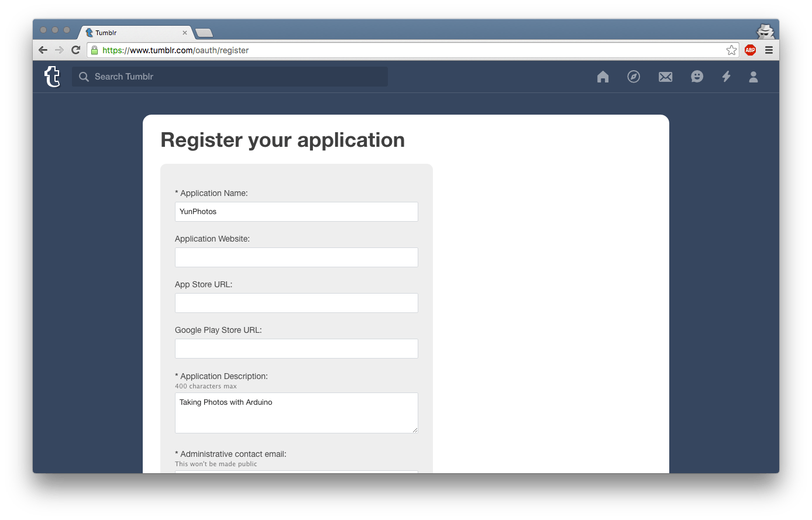Click the green lock security icon

(x=95, y=50)
